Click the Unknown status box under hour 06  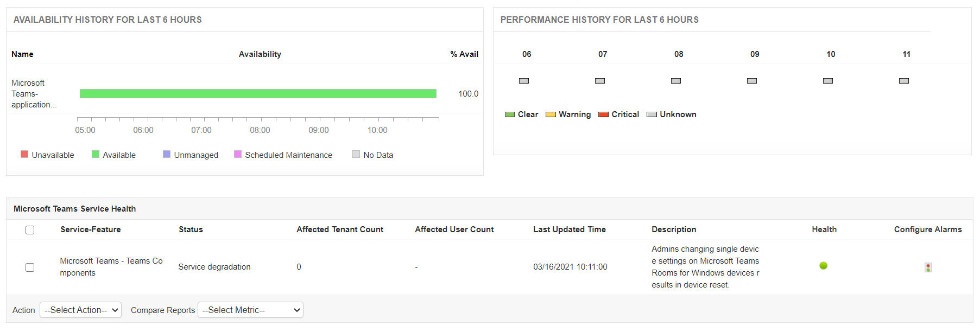coord(523,80)
